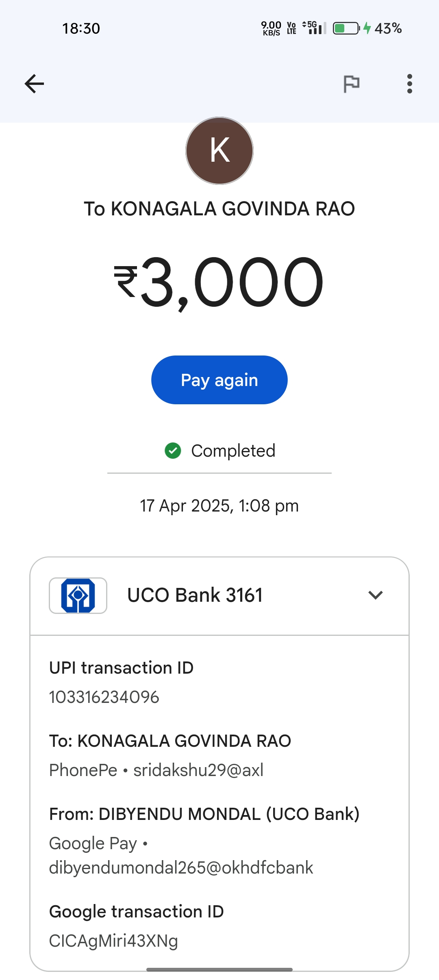The image size is (439, 980).
Task: Tap the green Completed checkmark icon
Action: [x=173, y=451]
